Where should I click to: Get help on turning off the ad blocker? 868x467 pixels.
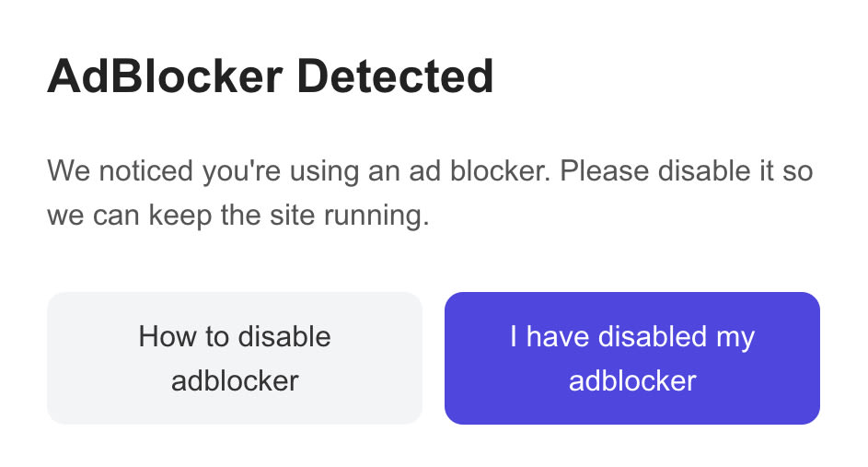pos(235,358)
